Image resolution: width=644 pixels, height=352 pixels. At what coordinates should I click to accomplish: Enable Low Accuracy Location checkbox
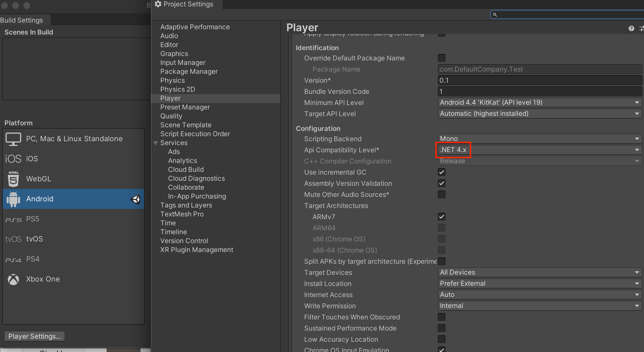(x=441, y=339)
